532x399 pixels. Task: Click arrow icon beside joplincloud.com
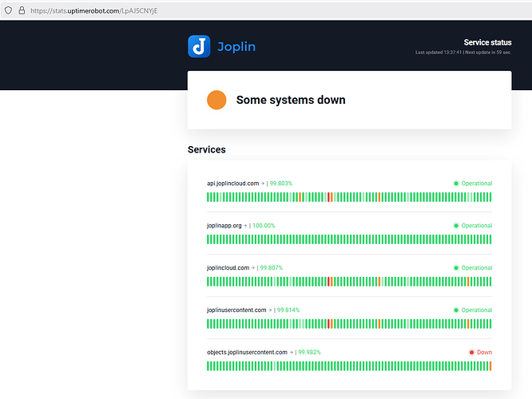[252, 268]
